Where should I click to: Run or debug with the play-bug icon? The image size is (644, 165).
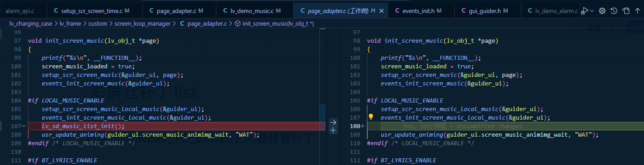pyautogui.click(x=585, y=10)
